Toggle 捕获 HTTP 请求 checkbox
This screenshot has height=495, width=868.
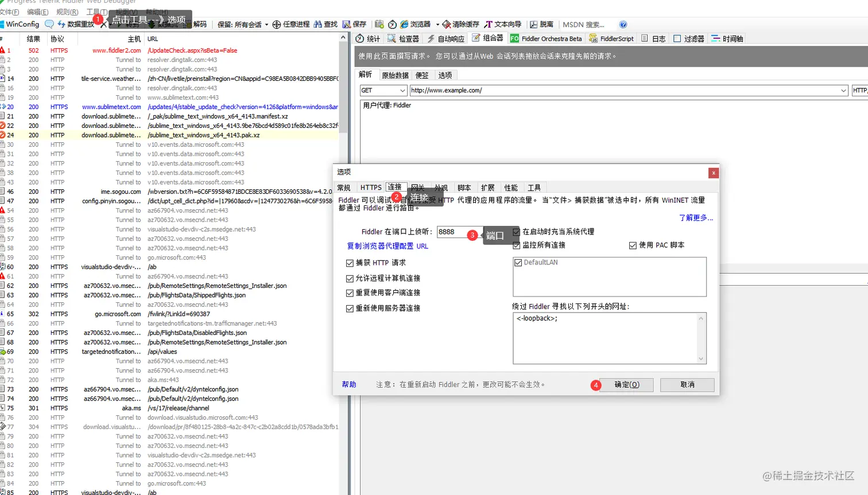point(350,263)
